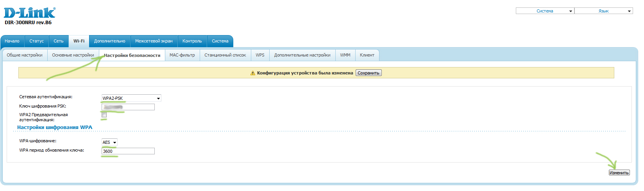The width and height of the screenshot is (644, 191).
Task: Open the Статус main tab
Action: (36, 41)
